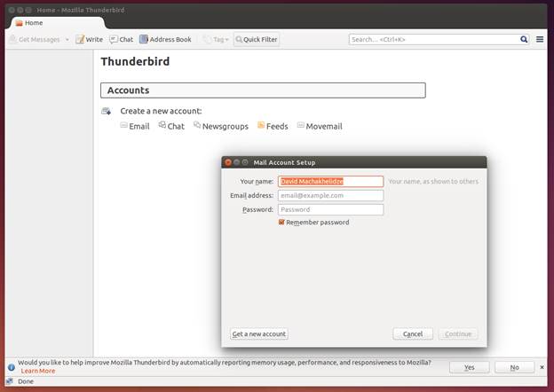This screenshot has height=392, width=554.
Task: Create a new Movemail account
Action: (x=320, y=126)
